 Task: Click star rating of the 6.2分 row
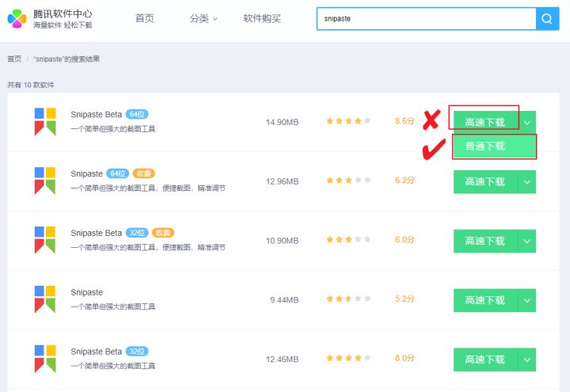pyautogui.click(x=348, y=180)
